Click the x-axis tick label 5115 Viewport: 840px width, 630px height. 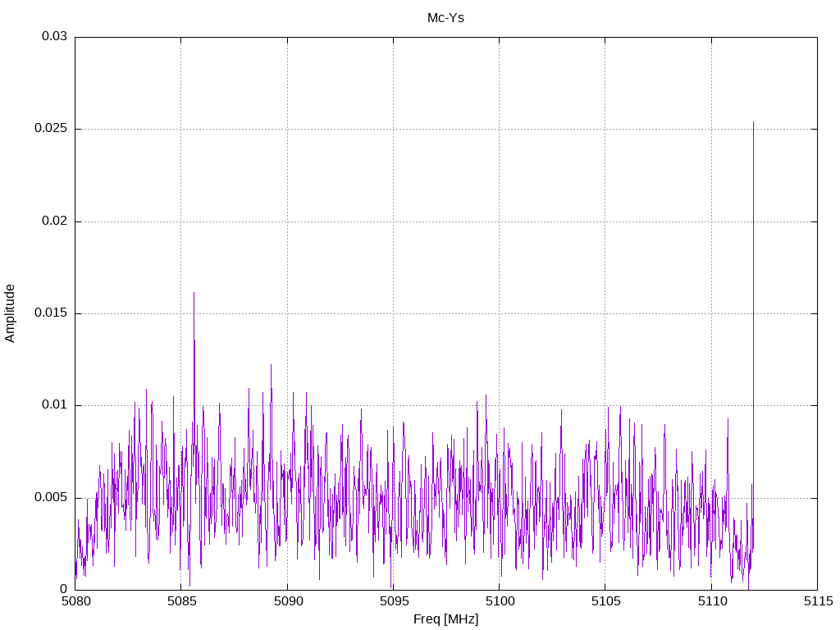point(818,601)
